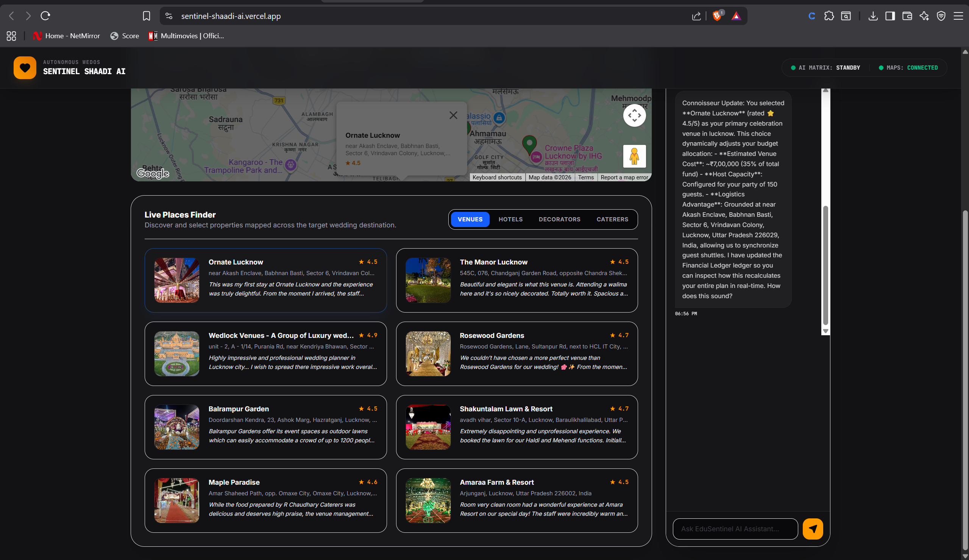This screenshot has height=560, width=969.
Task: Click the Street View pegman icon
Action: click(635, 156)
